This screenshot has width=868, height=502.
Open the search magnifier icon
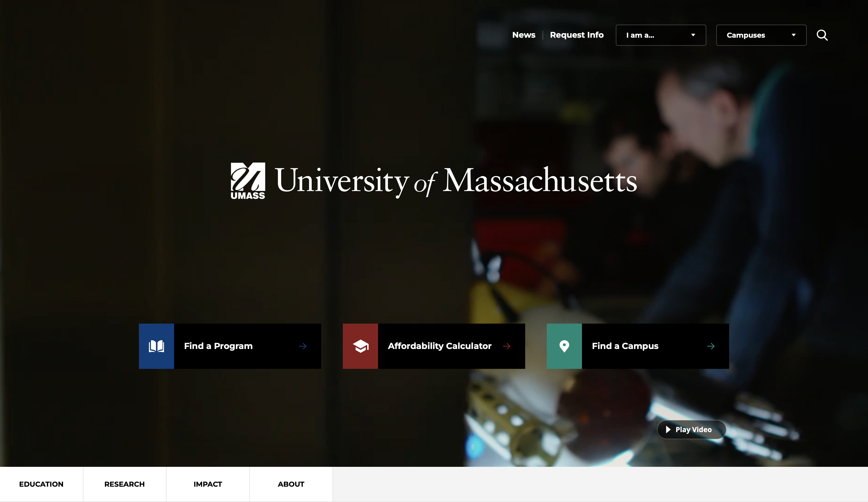[822, 35]
